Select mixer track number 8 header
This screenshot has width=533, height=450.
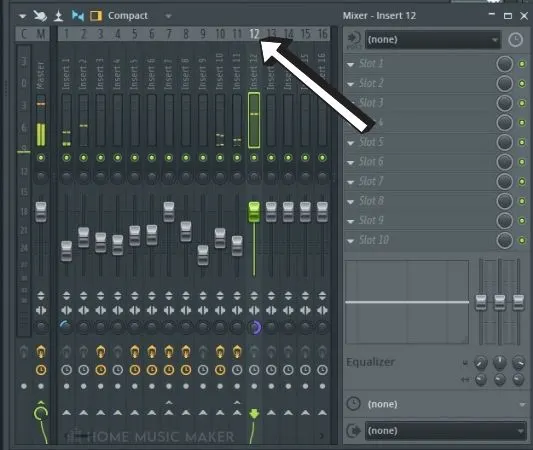[186, 34]
